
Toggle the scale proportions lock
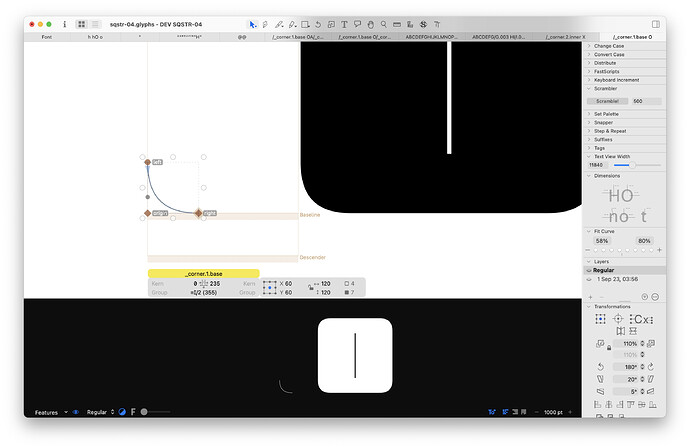click(609, 348)
